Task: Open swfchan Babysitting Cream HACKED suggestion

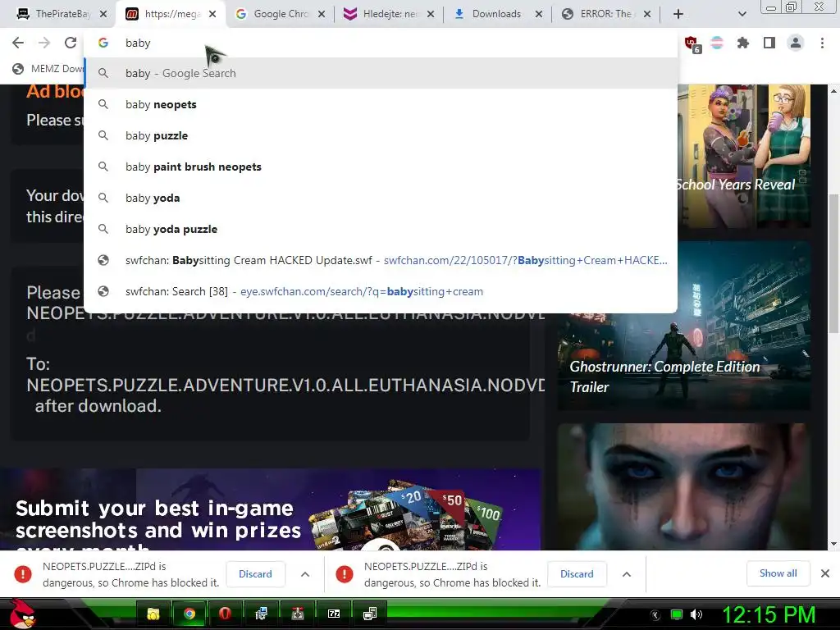Action: [381, 260]
